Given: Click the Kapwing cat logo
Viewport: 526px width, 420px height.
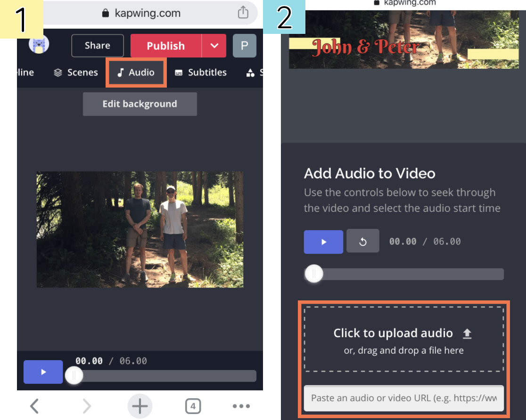Looking at the screenshot, I should point(39,45).
